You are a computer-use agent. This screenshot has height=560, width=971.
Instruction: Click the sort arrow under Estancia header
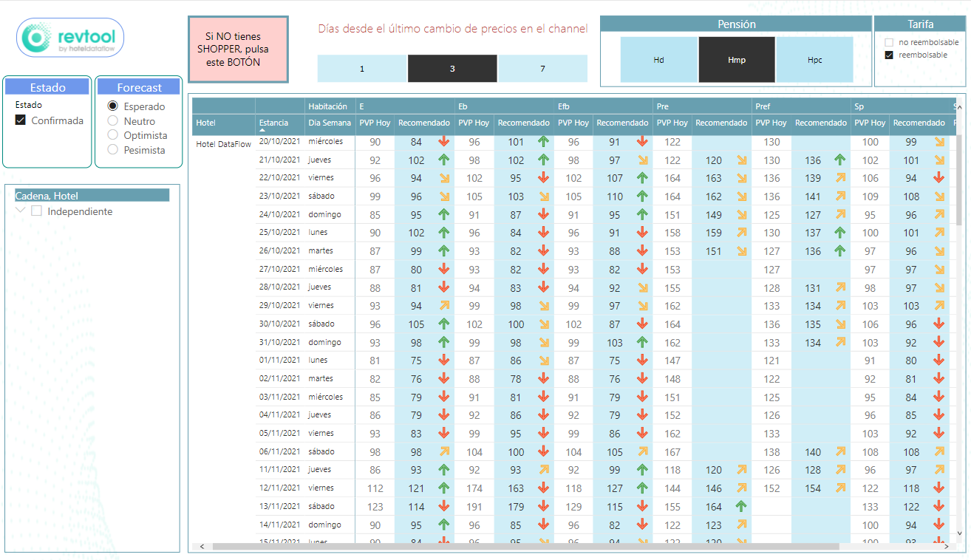262,130
